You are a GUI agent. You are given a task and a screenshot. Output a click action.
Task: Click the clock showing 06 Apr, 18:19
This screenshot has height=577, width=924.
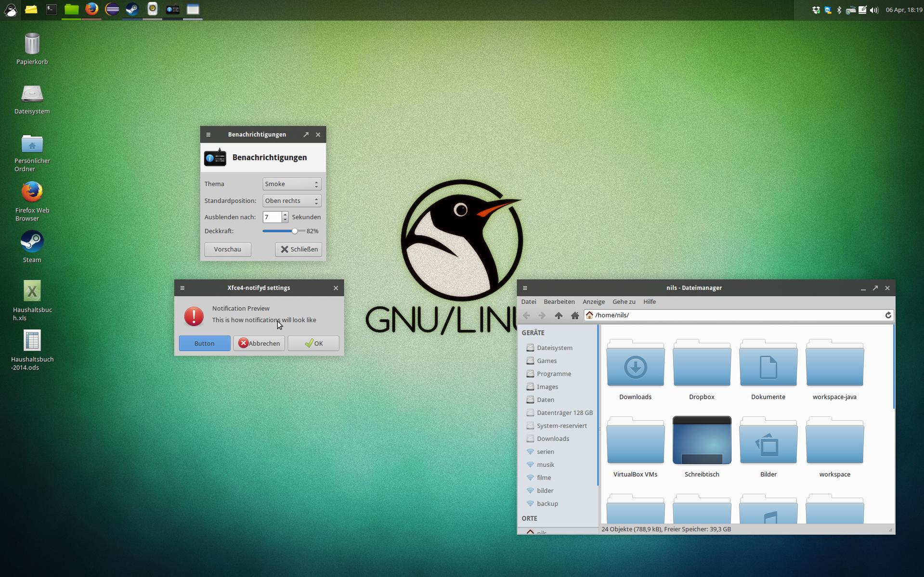[904, 10]
